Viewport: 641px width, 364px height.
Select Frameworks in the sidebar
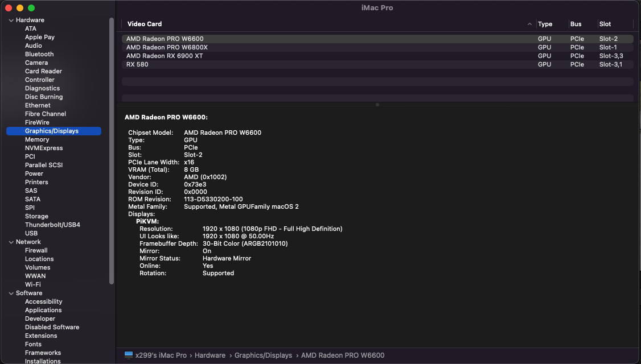[43, 353]
